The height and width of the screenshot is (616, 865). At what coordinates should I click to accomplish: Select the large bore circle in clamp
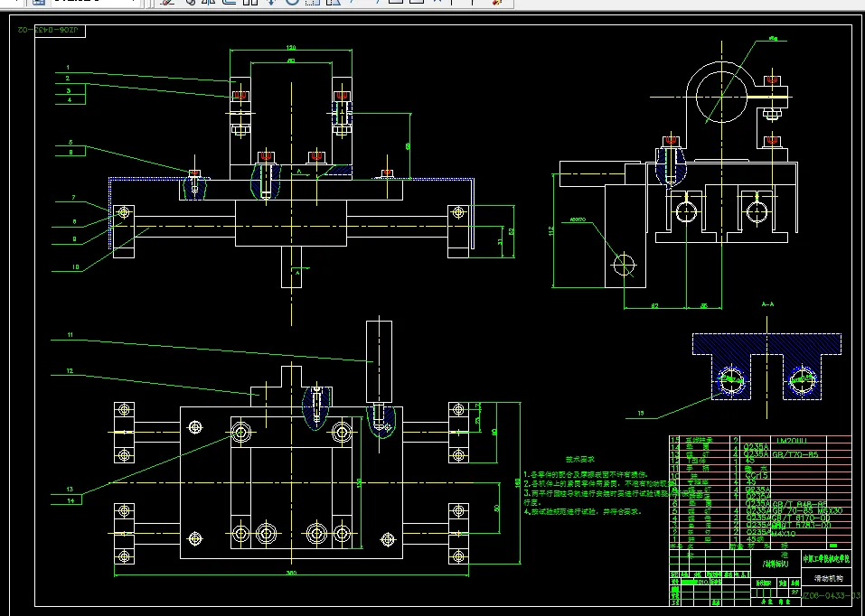(721, 97)
